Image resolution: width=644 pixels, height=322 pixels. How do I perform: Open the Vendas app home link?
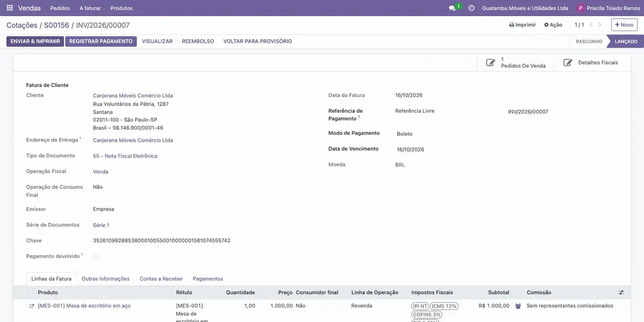[x=30, y=8]
